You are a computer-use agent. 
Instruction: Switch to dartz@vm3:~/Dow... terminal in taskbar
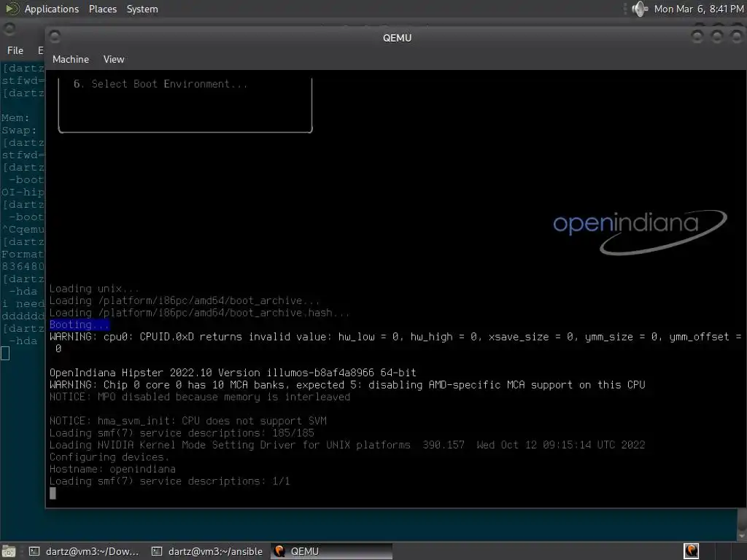(84, 551)
